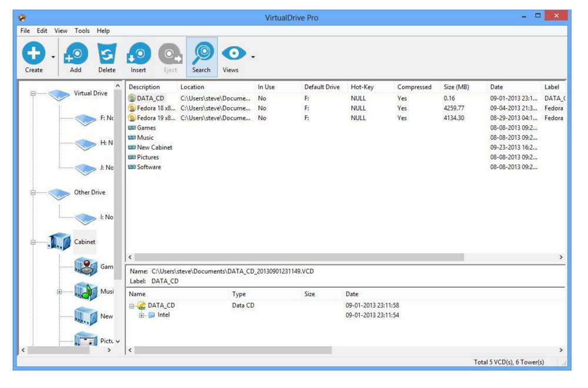Select the Other Drive tree icon

[59, 194]
